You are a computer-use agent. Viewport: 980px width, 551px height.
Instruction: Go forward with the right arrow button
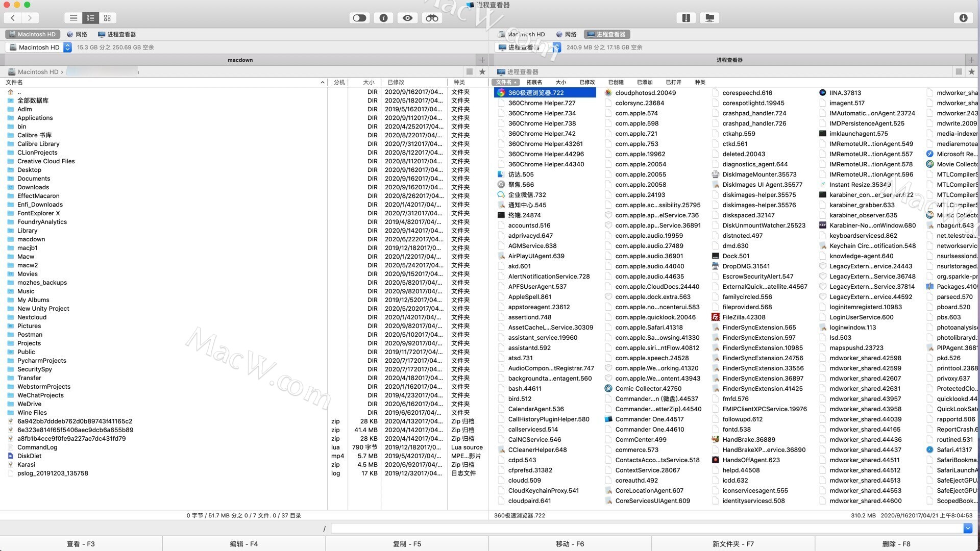[30, 18]
